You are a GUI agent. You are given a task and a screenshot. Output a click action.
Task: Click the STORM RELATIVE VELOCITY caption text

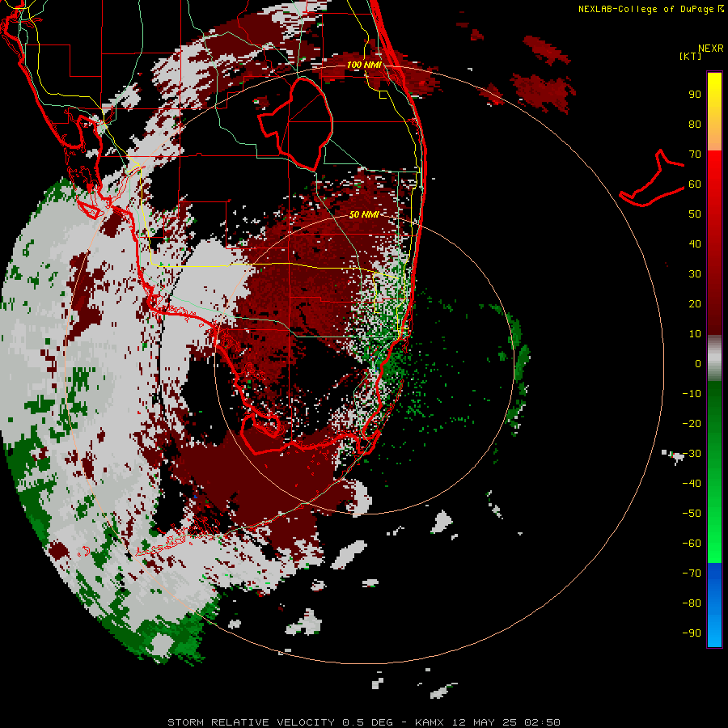251,722
